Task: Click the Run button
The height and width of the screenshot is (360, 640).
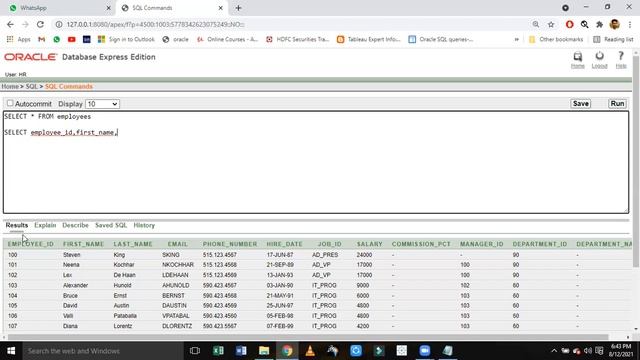Action: pos(617,104)
